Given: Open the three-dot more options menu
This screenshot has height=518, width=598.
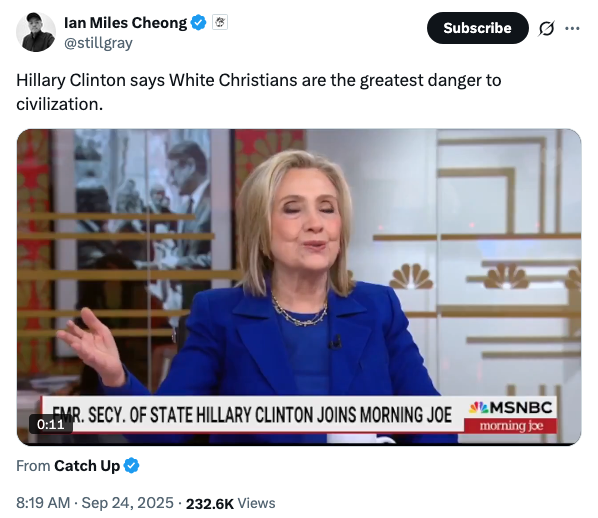Looking at the screenshot, I should coord(572,28).
